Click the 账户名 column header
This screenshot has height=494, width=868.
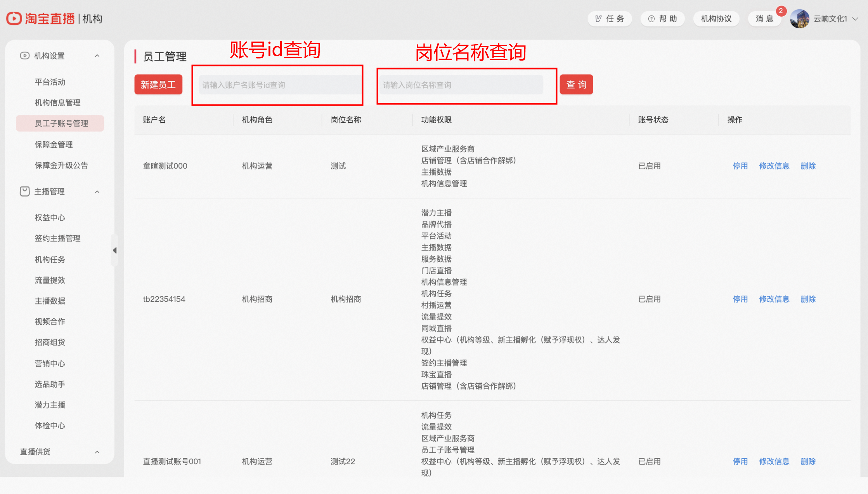click(x=154, y=120)
